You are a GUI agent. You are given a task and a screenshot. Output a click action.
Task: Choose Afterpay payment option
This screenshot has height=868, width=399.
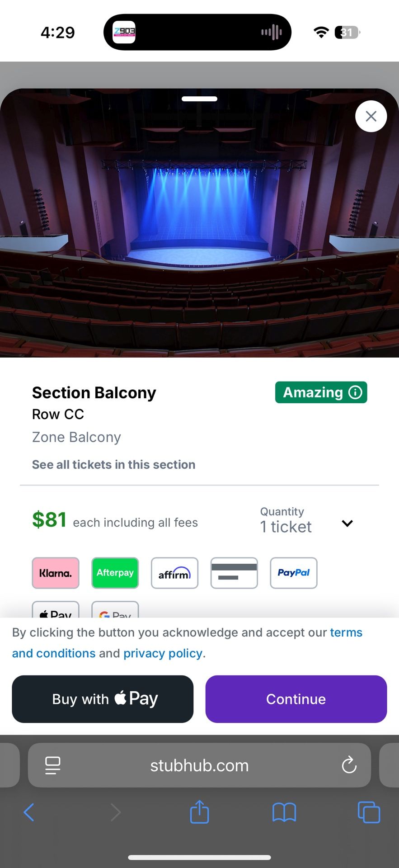pyautogui.click(x=115, y=573)
